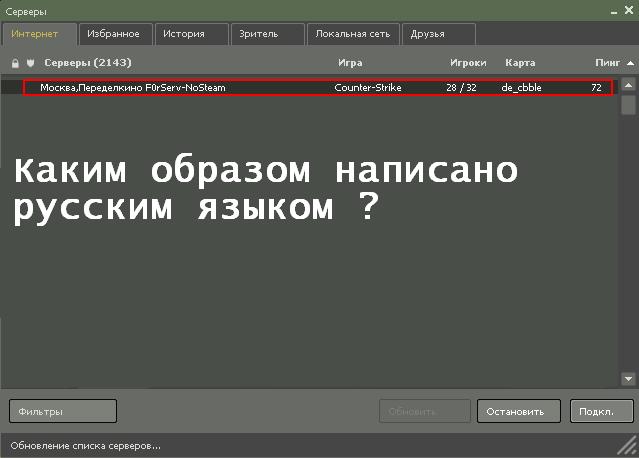Click the ping value 72
The height and width of the screenshot is (458, 639).
(597, 88)
